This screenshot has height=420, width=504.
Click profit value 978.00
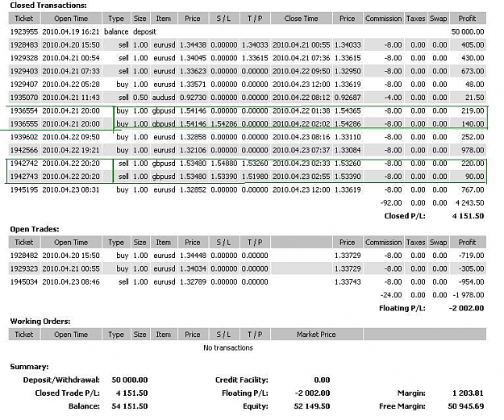473,150
